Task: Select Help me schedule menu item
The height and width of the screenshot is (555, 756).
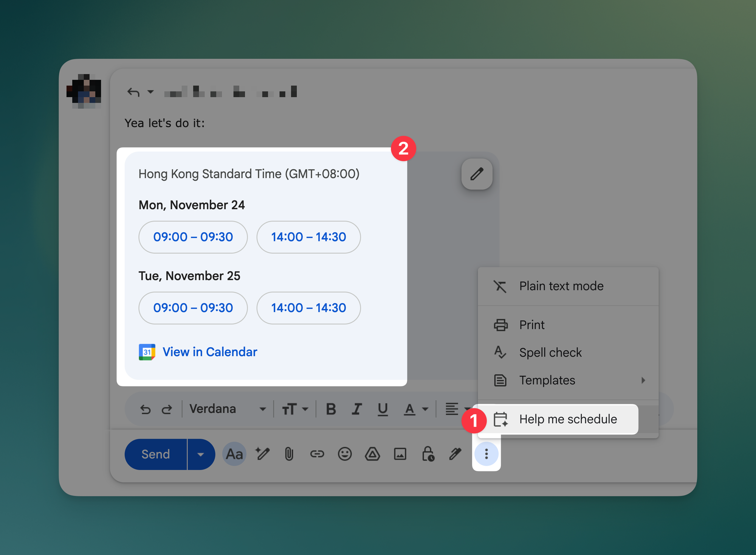Action: 568,419
